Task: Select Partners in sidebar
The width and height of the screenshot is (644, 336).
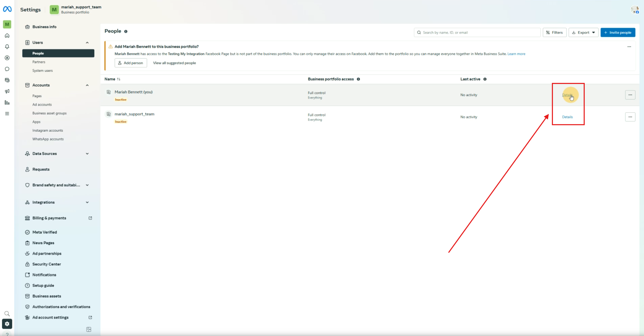Action: tap(39, 62)
